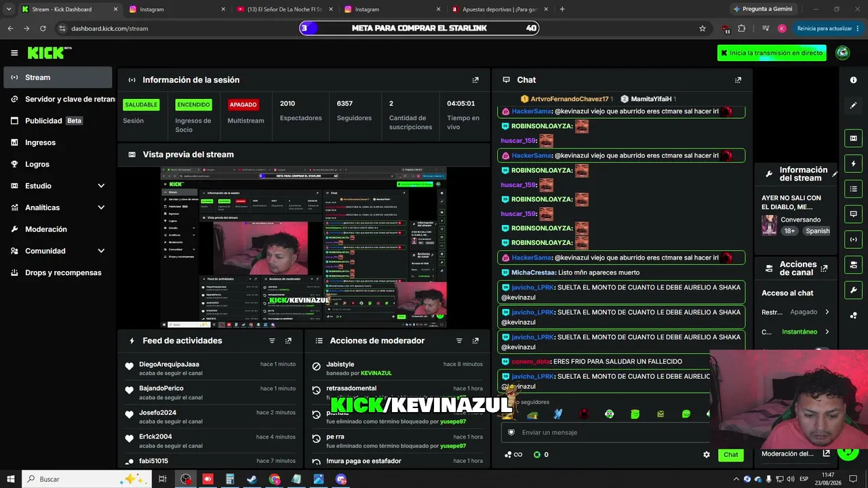Open the browser extensions puzzle icon
The height and width of the screenshot is (488, 868).
(x=741, y=28)
